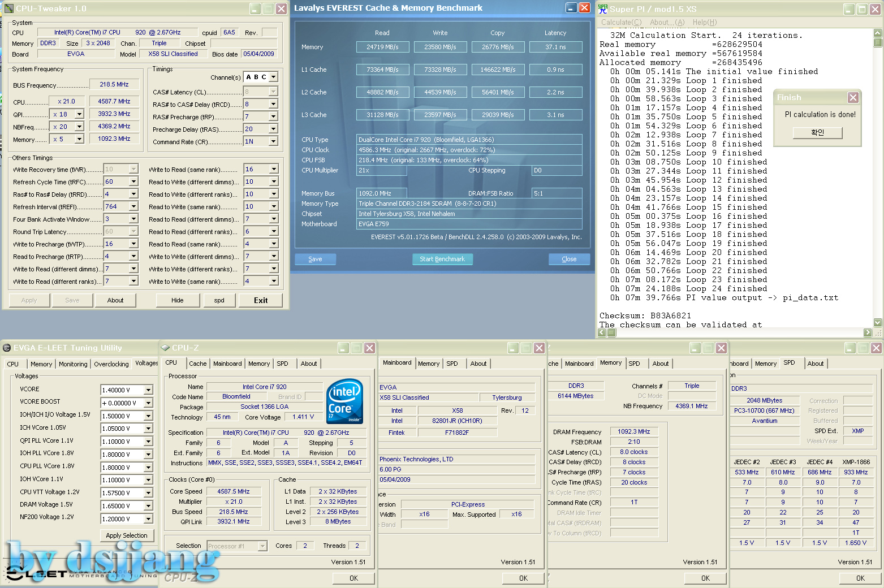This screenshot has height=588, width=884.
Task: Expand the DRAM Voltage 1.5V dropdown
Action: point(148,506)
